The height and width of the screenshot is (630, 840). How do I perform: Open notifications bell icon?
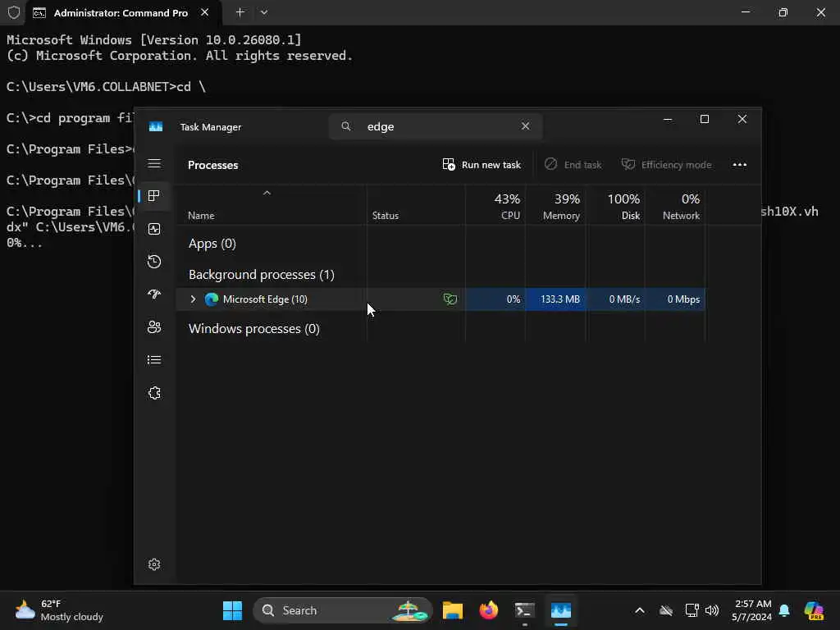[x=785, y=610]
